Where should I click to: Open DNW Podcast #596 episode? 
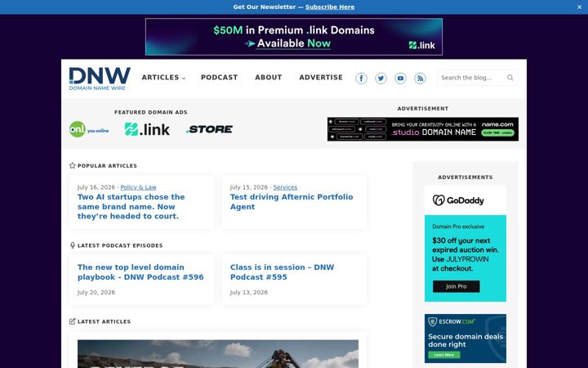[140, 272]
